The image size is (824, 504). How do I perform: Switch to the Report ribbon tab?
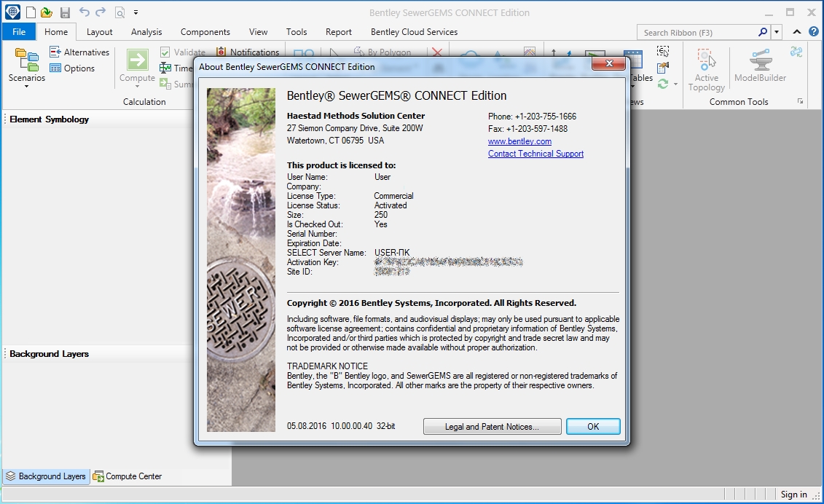[x=339, y=31]
